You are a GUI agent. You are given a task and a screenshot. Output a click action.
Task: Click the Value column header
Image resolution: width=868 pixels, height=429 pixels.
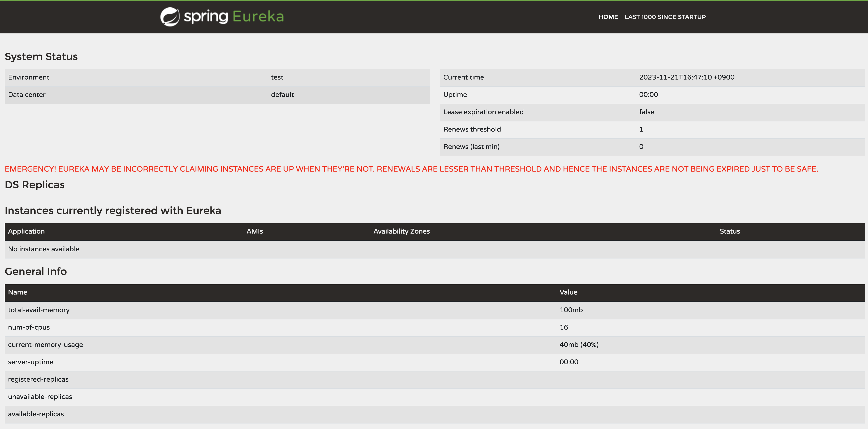[x=568, y=292]
